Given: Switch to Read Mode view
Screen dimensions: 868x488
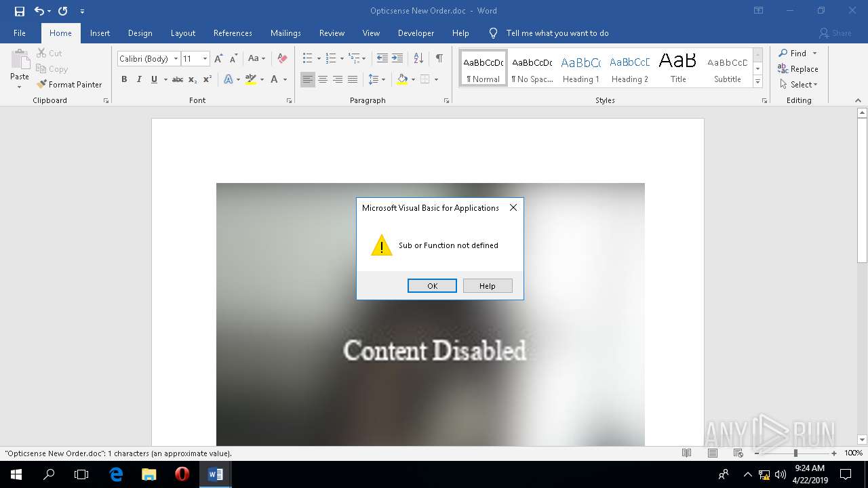Looking at the screenshot, I should coord(687,453).
